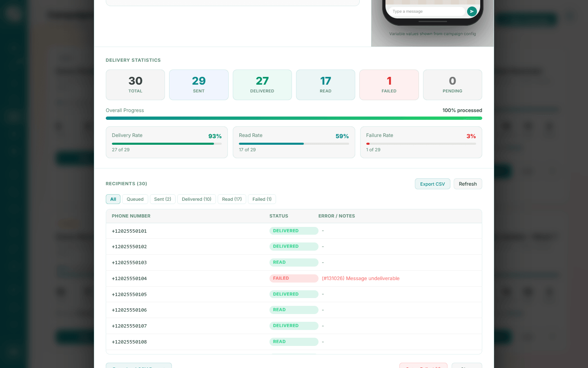
Task: Click the DELIVERED badge for +12025550101
Action: (294, 231)
